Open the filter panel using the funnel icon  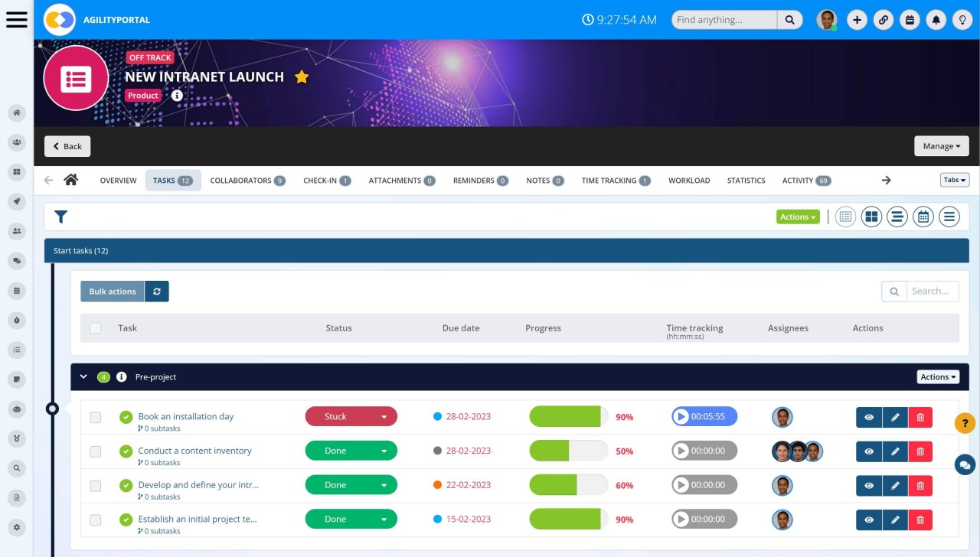(60, 217)
